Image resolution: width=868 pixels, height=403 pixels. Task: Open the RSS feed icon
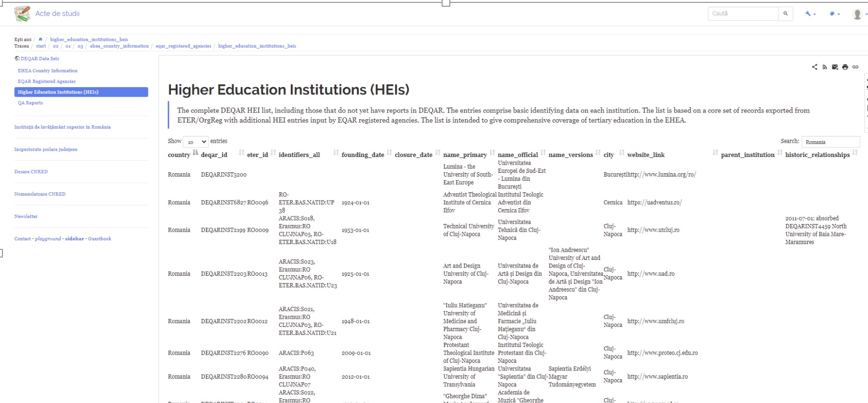824,67
